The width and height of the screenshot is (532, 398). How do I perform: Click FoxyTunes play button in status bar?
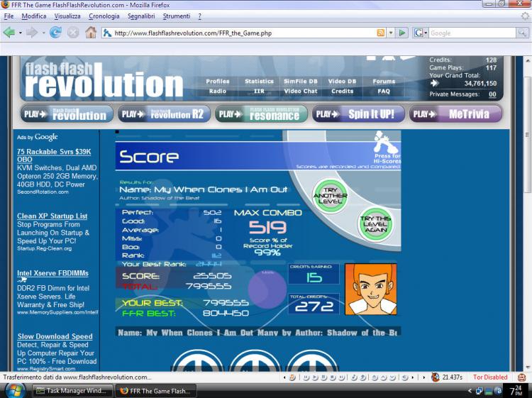point(315,377)
